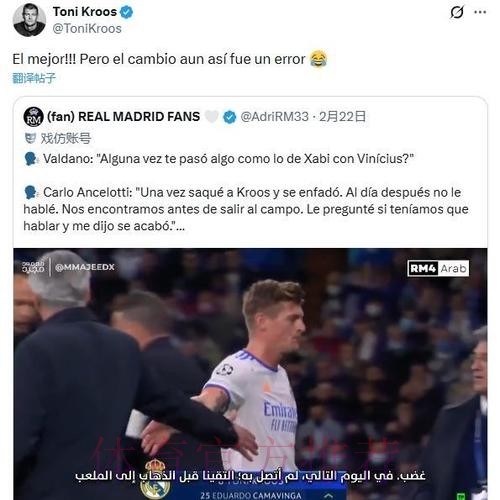The height and width of the screenshot is (500, 500).
Task: Open REAL MADRID FANS account avatar
Action: click(33, 117)
